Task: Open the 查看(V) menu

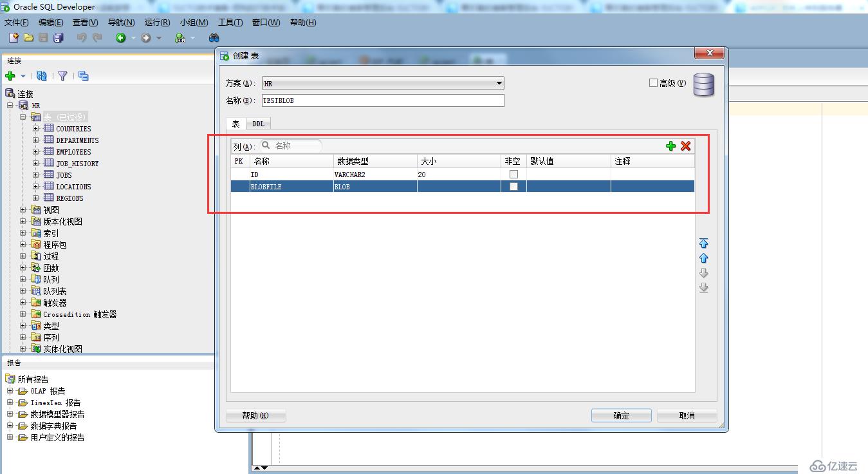Action: click(85, 23)
